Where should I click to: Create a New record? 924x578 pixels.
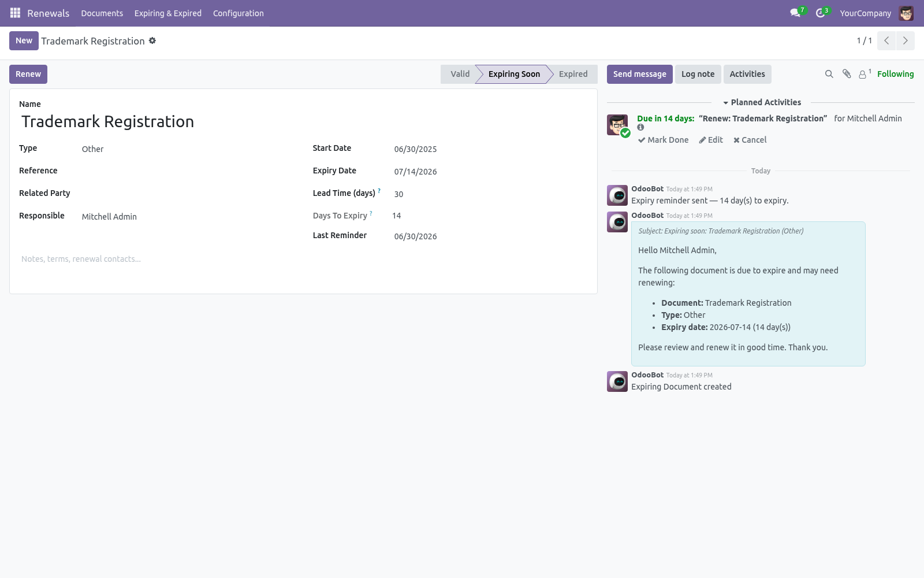24,40
